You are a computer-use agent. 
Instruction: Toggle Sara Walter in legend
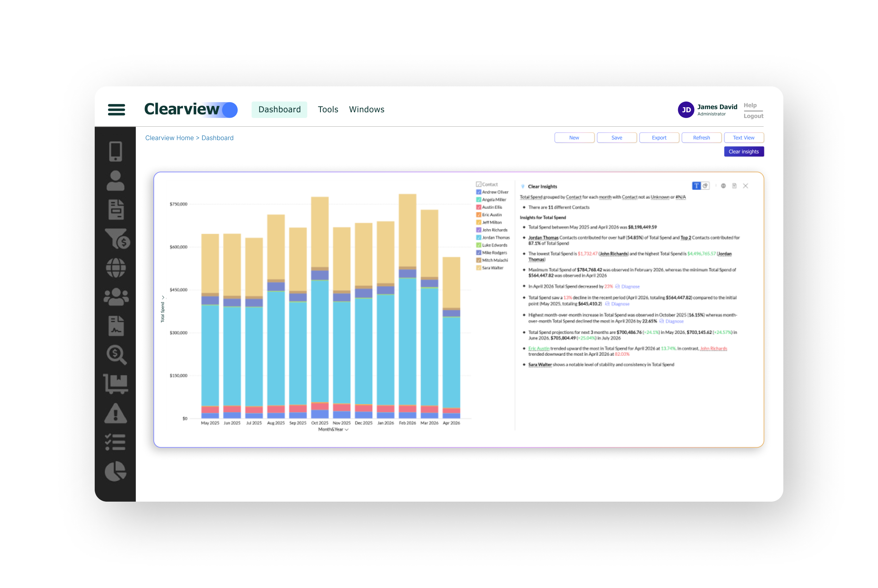478,268
